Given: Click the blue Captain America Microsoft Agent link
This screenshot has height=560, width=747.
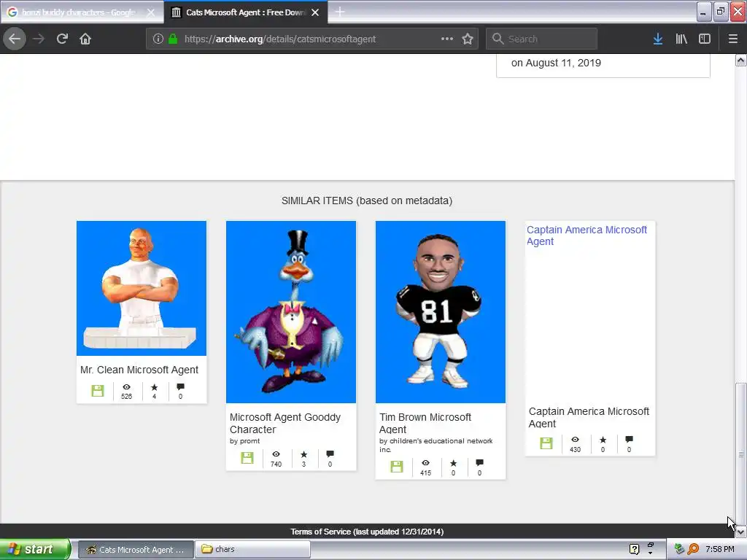Looking at the screenshot, I should (587, 236).
